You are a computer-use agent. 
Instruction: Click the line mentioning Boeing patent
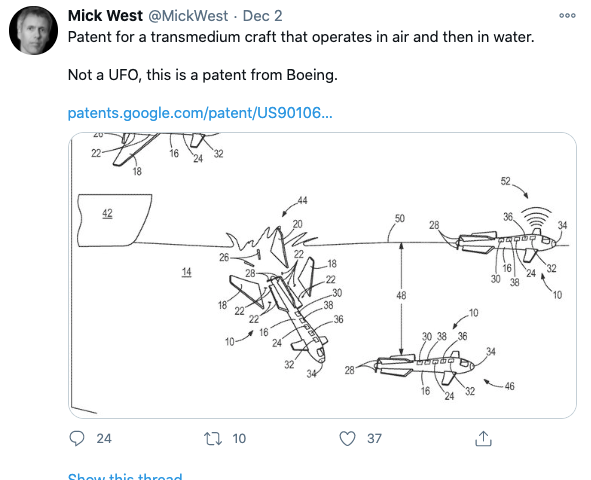point(202,75)
